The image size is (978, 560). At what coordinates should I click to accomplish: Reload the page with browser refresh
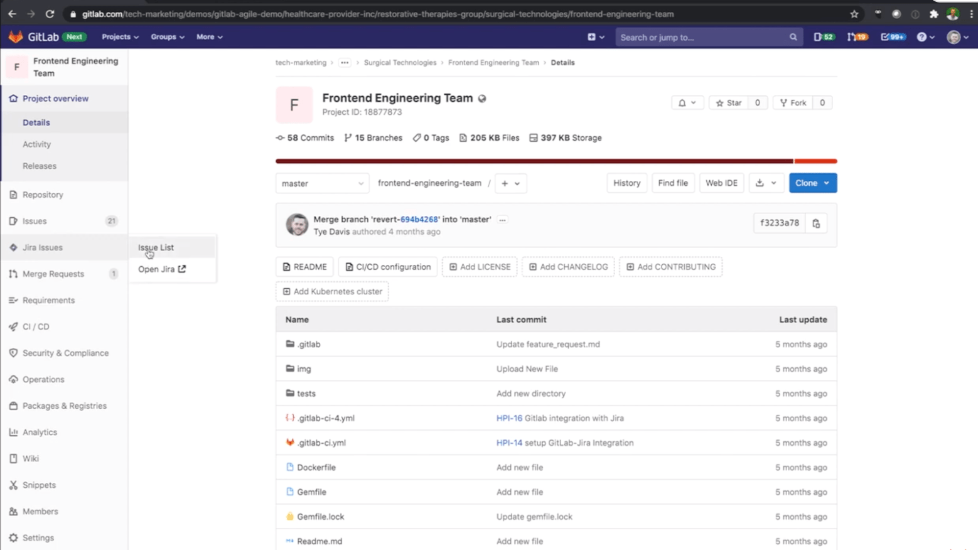50,14
